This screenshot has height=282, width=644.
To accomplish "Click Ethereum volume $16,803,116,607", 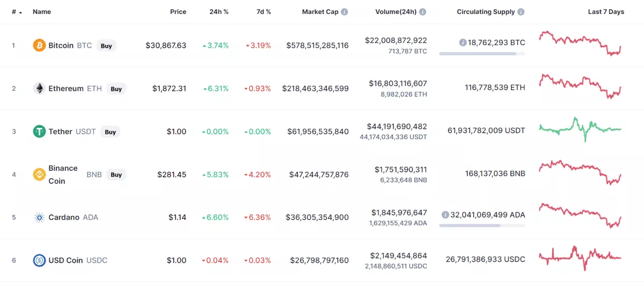I will [398, 83].
